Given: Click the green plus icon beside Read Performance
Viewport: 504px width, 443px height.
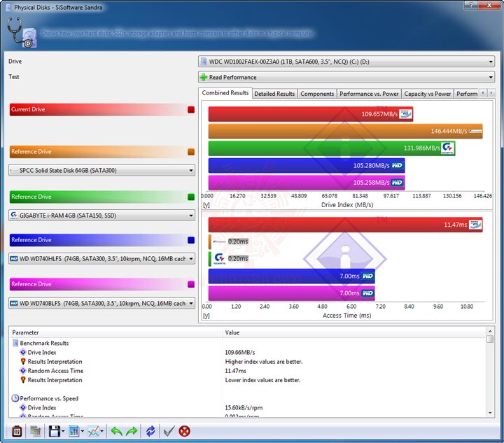Looking at the screenshot, I should tap(204, 77).
